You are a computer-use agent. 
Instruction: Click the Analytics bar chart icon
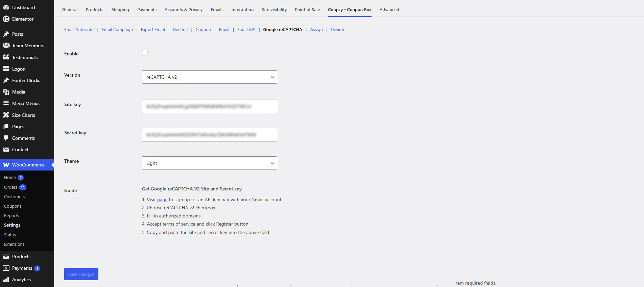tap(6, 280)
